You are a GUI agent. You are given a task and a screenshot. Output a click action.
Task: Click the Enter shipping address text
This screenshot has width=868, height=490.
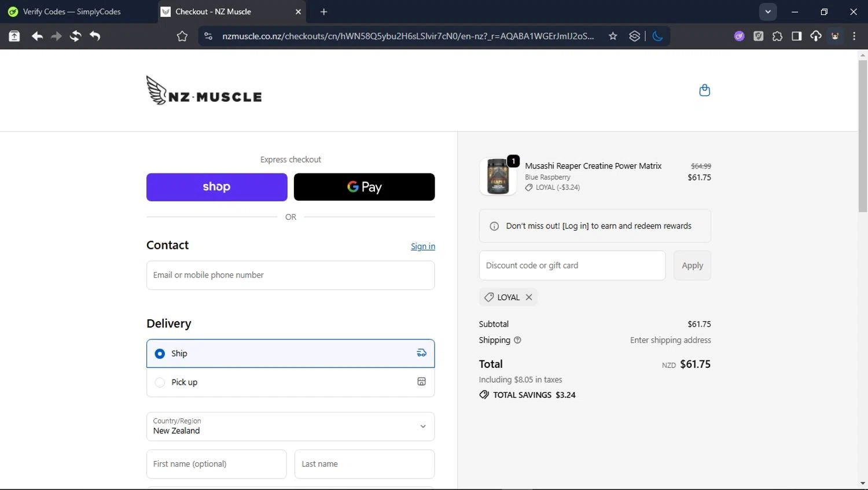[x=670, y=340]
